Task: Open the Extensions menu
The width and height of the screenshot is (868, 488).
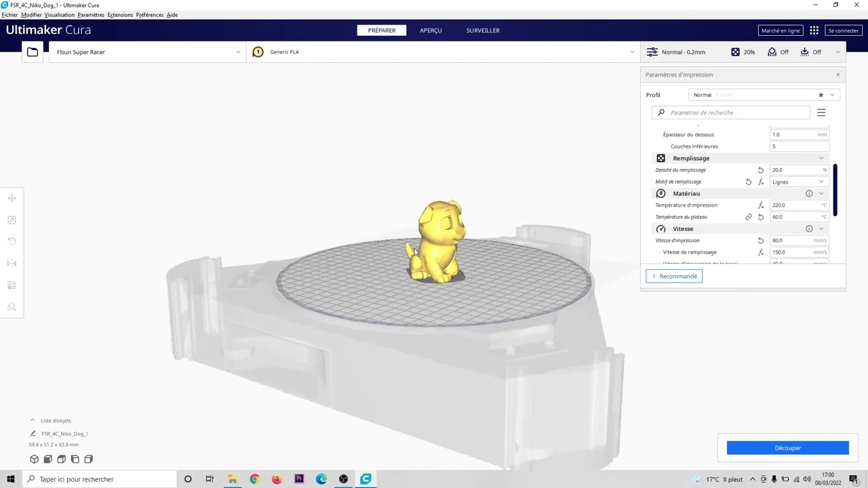Action: (120, 15)
